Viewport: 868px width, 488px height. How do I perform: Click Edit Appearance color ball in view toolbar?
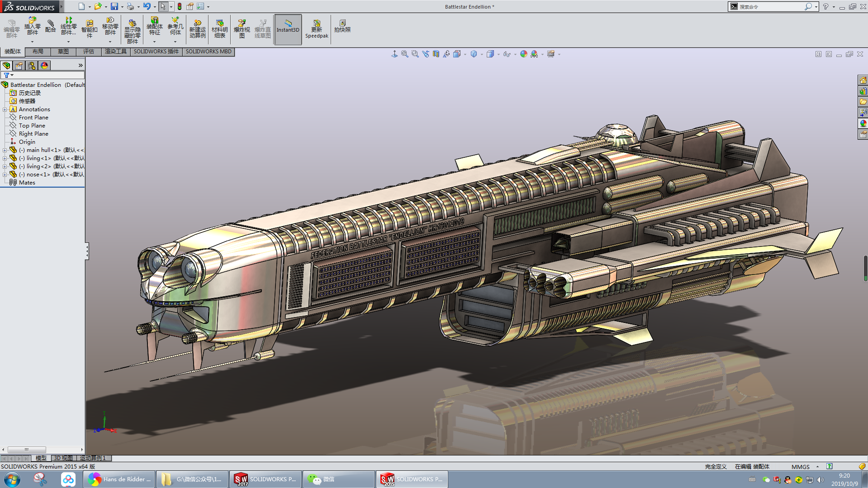click(523, 54)
